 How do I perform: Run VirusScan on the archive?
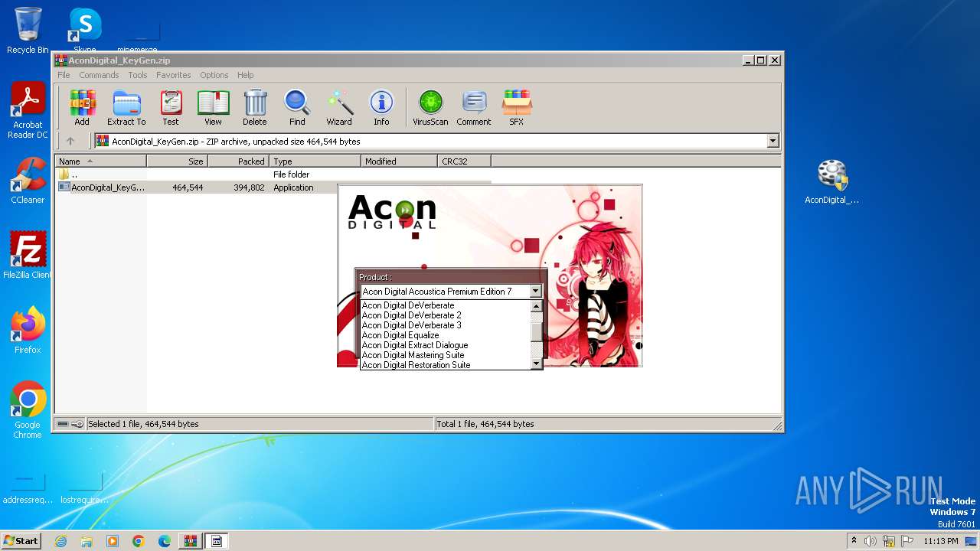pos(430,108)
